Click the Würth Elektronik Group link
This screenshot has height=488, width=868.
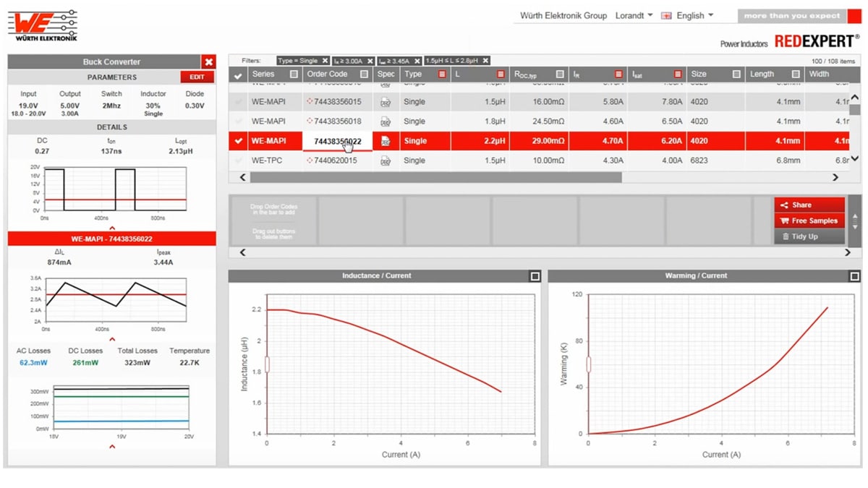tap(563, 15)
